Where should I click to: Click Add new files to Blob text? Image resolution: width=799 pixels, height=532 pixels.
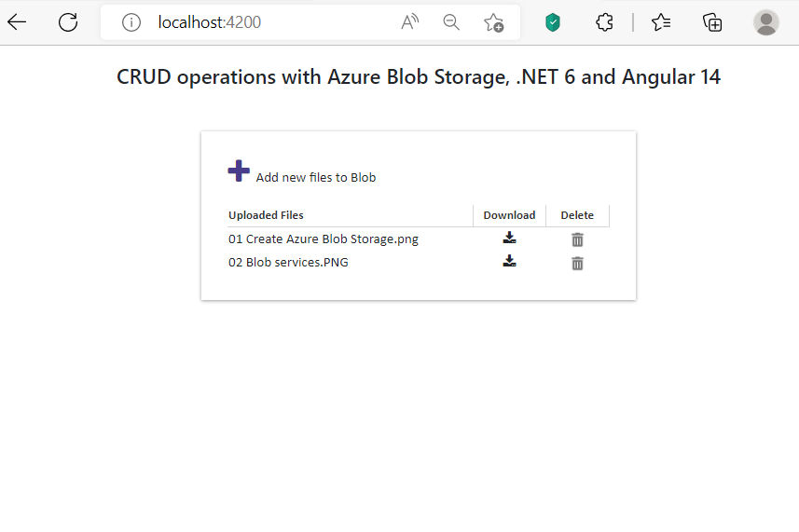point(316,177)
